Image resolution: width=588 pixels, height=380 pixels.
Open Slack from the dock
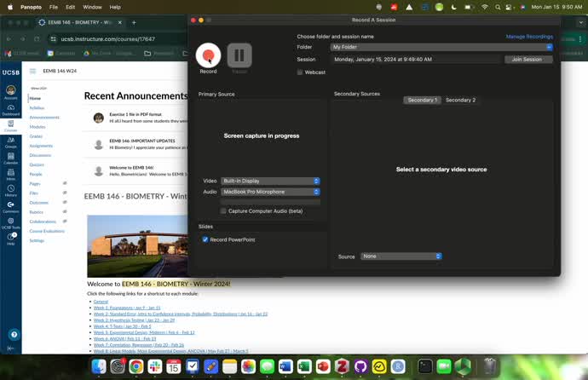coord(154,366)
